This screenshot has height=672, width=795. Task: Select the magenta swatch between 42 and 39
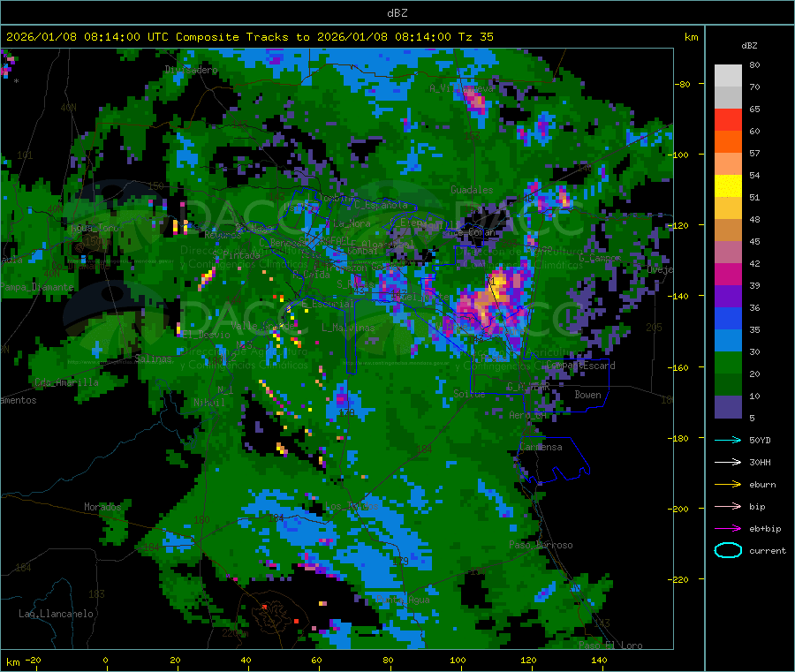coord(728,274)
